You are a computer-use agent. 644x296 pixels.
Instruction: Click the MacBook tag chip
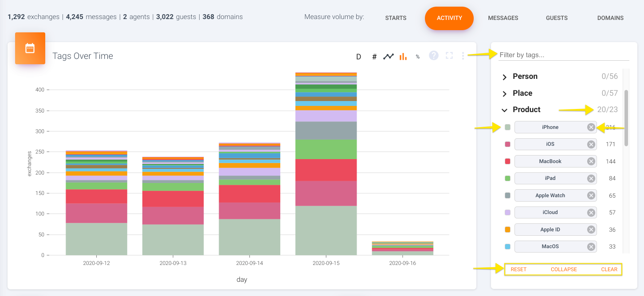556,161
